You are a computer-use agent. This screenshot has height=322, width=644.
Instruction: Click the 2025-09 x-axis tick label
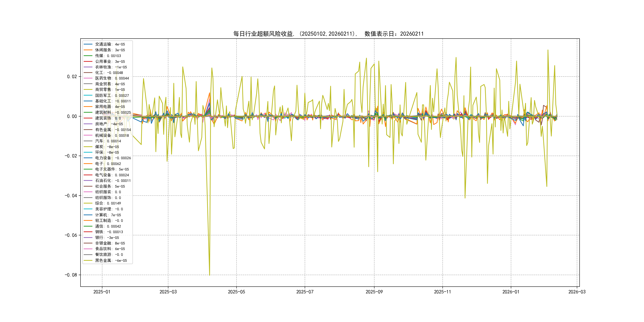pos(374,292)
